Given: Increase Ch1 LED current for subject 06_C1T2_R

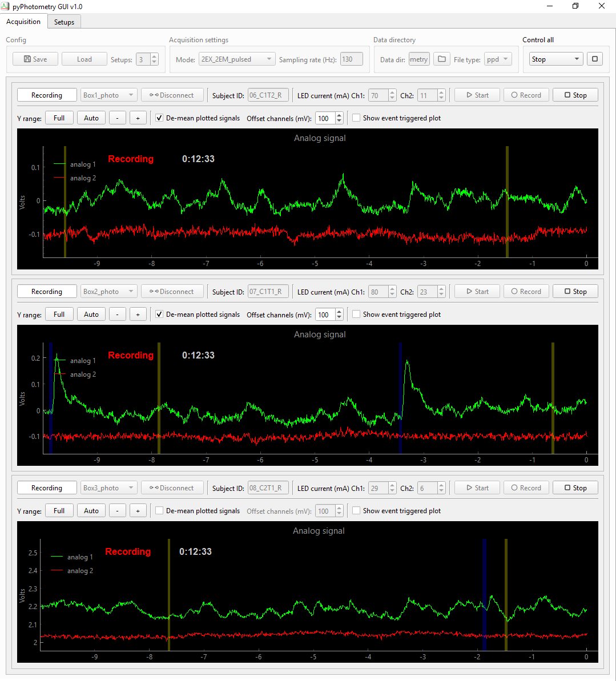Looking at the screenshot, I should tap(392, 92).
